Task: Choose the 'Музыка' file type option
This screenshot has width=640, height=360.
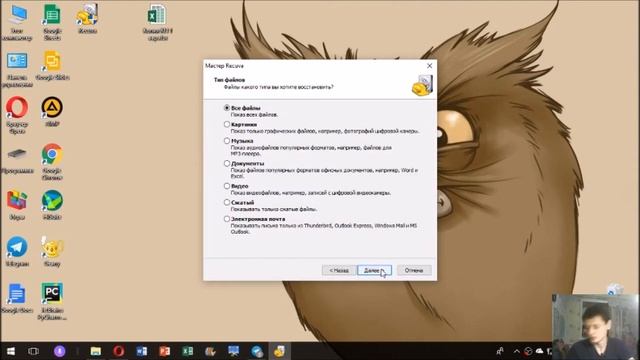Action: 227,141
